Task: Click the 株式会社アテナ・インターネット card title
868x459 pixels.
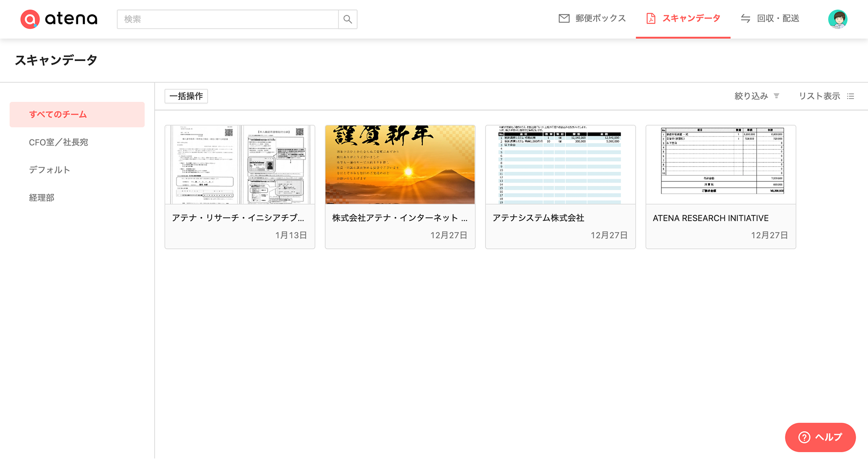Action: pyautogui.click(x=400, y=218)
